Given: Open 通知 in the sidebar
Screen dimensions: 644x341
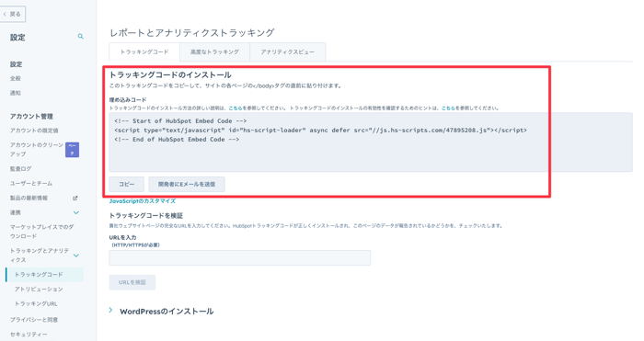Looking at the screenshot, I should tap(16, 93).
